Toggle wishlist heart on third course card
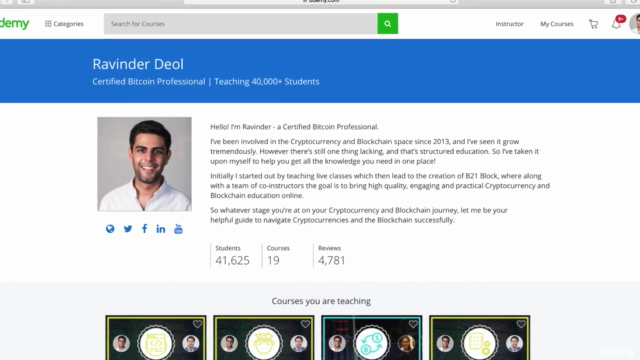Screen dimensions: 640x360 click(413, 324)
